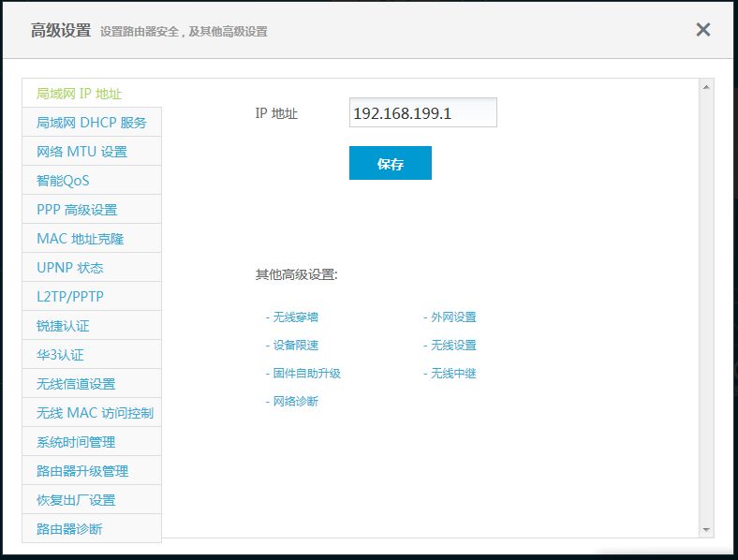The width and height of the screenshot is (738, 560).
Task: Open the 智能QoS settings
Action: pos(64,181)
